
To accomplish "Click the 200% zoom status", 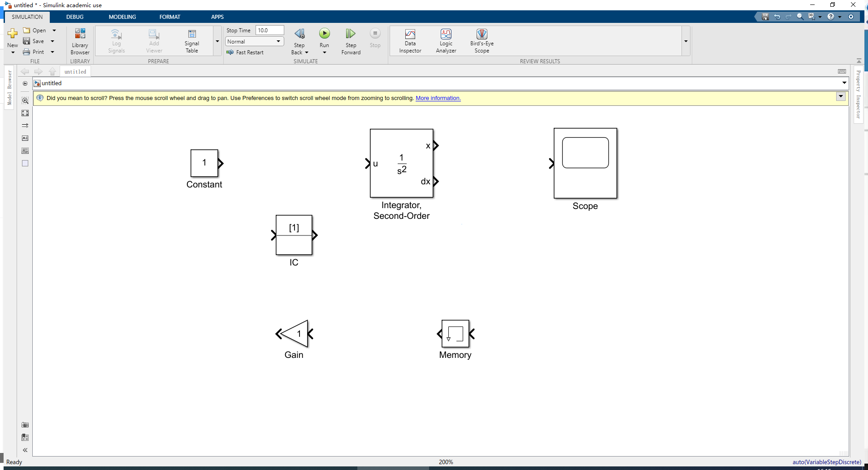I will tap(446, 462).
